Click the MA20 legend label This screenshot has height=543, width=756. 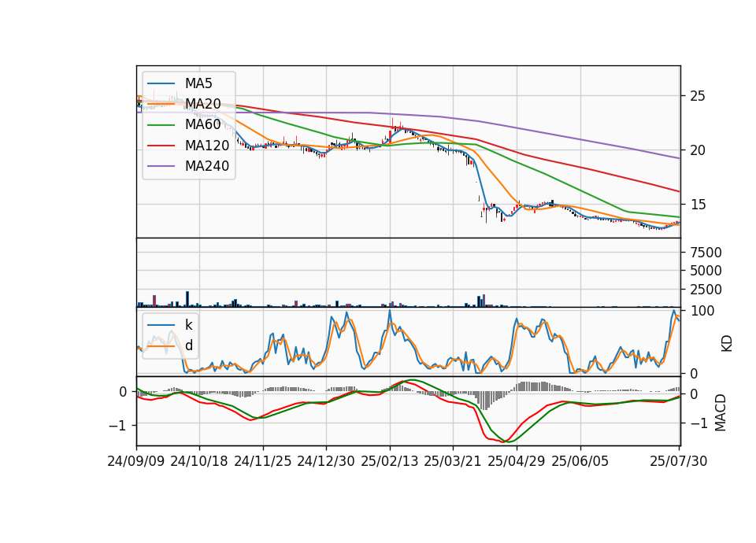click(202, 104)
